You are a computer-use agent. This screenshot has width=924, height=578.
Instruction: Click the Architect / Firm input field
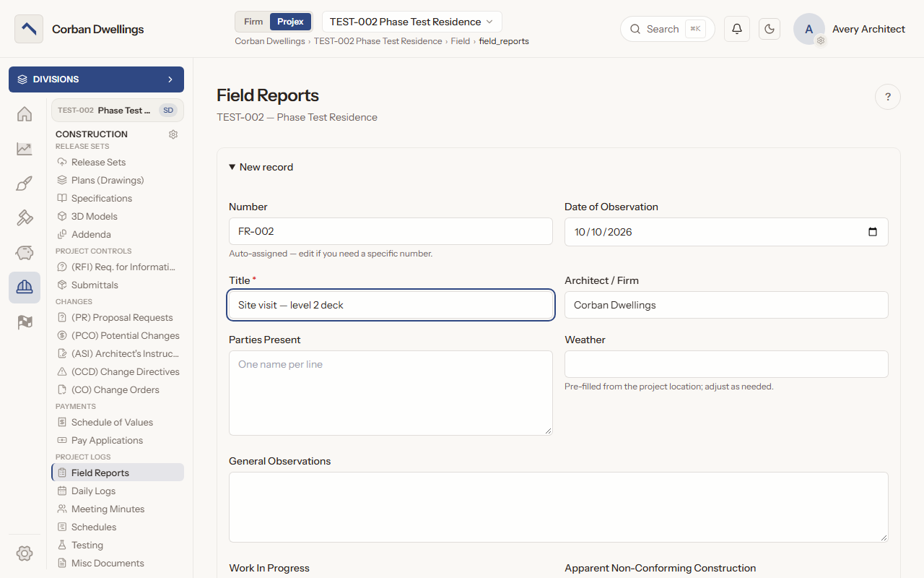coord(726,305)
